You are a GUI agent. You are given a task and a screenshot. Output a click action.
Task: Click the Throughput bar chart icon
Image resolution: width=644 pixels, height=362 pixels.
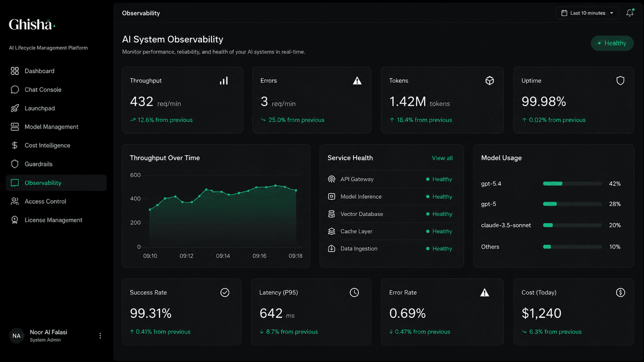pyautogui.click(x=224, y=80)
